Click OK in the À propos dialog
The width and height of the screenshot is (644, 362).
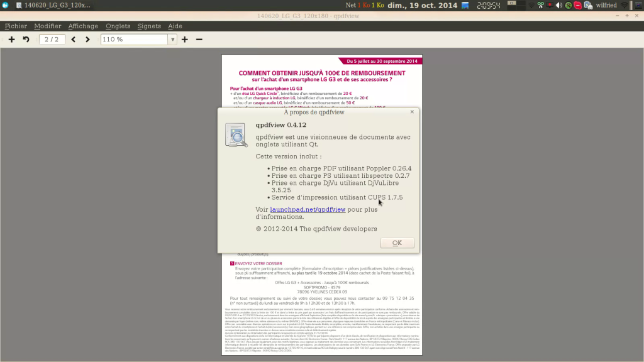pos(397,243)
